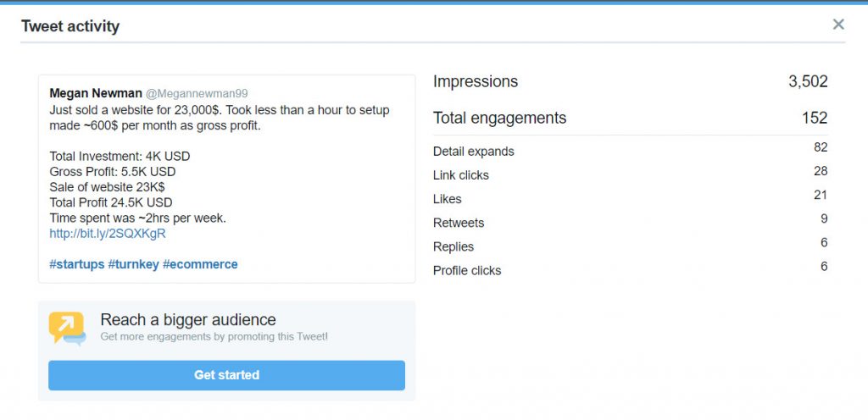Click the promote tweet arrow icon

pos(67,329)
